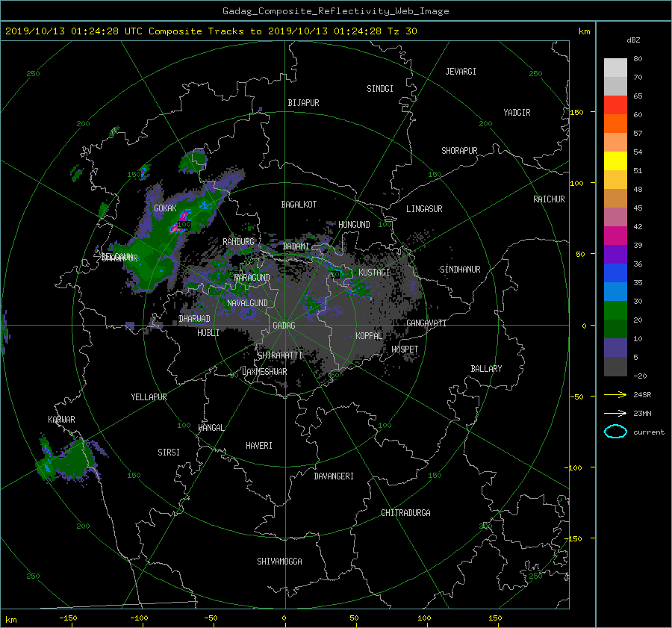672x628 pixels.
Task: Click the GOKAK city label
Action: (165, 208)
